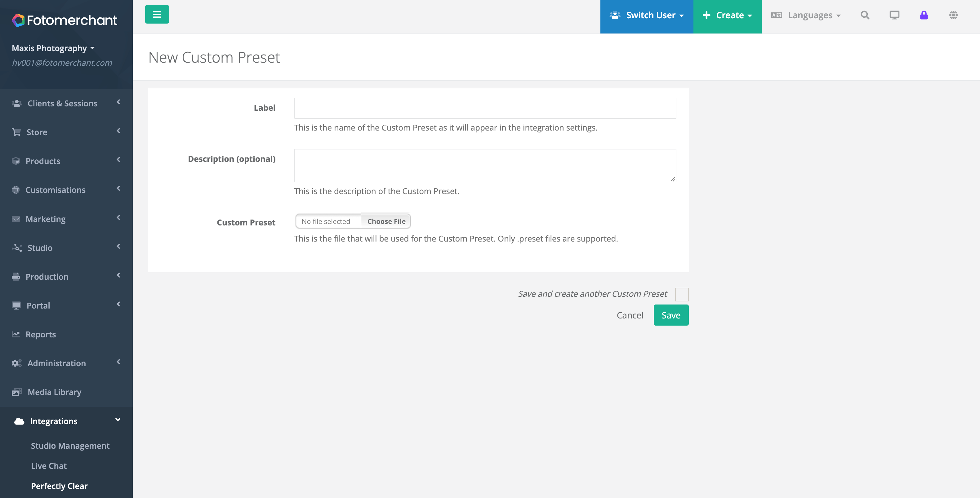
Task: Click the globe icon in top bar
Action: (x=953, y=15)
